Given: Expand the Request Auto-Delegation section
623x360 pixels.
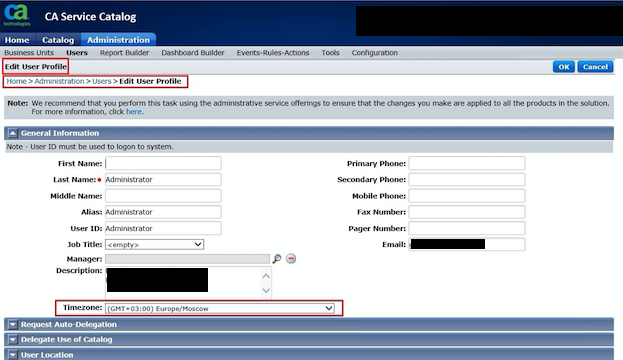Looking at the screenshot, I should point(13,325).
